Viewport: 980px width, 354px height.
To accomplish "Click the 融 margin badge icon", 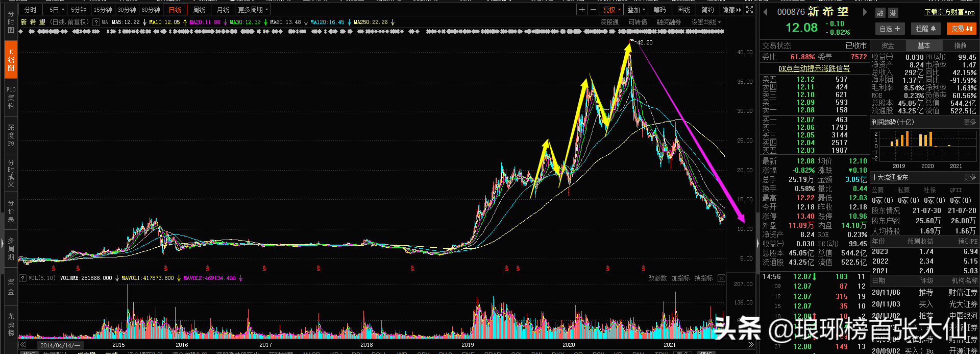I will point(880,13).
